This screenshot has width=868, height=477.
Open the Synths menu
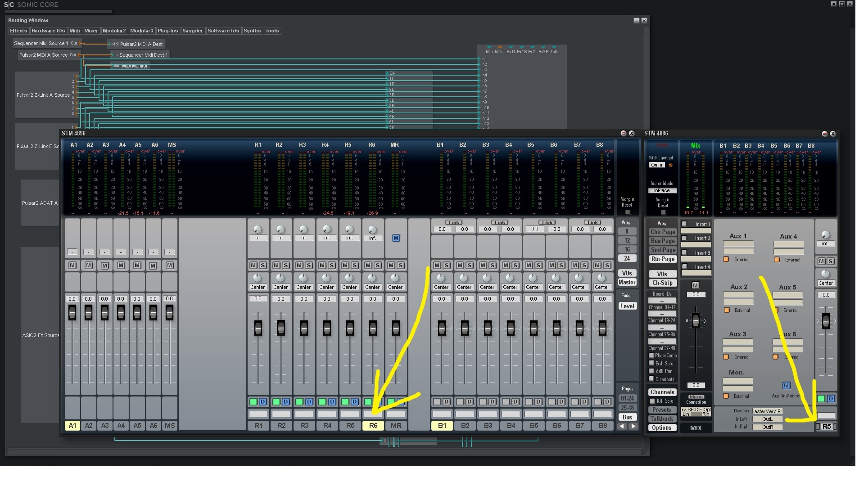coord(252,31)
